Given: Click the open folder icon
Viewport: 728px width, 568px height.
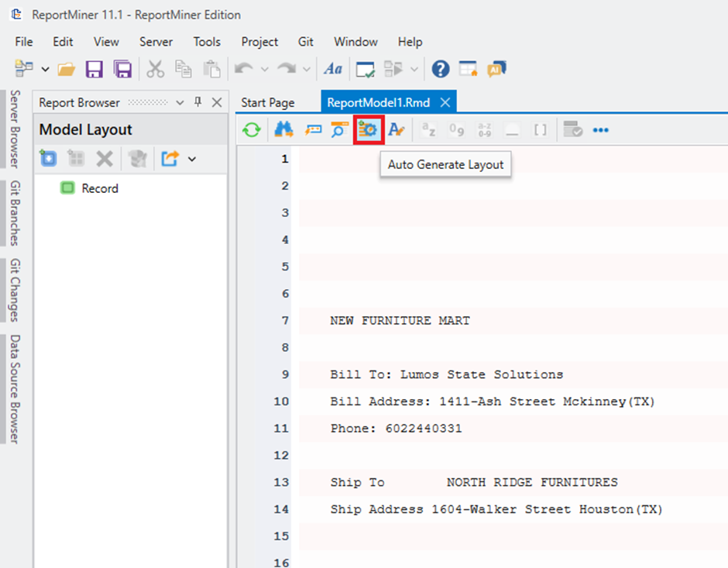Looking at the screenshot, I should click(67, 69).
